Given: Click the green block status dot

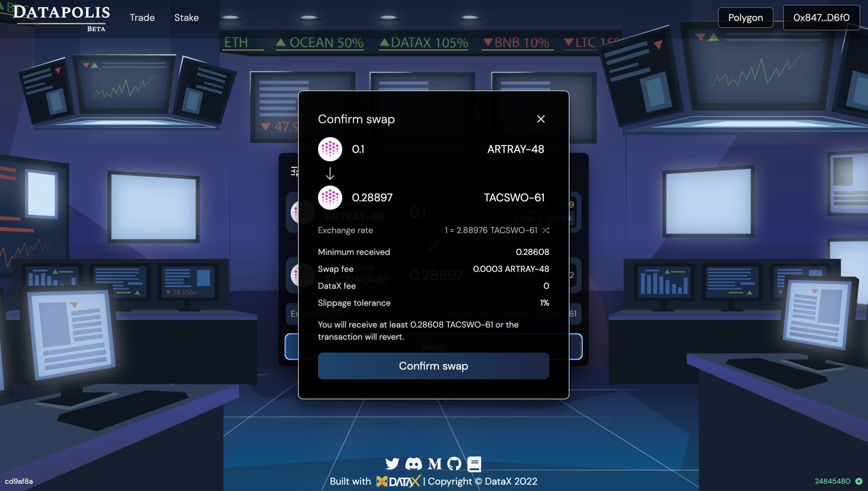Looking at the screenshot, I should pyautogui.click(x=859, y=481).
